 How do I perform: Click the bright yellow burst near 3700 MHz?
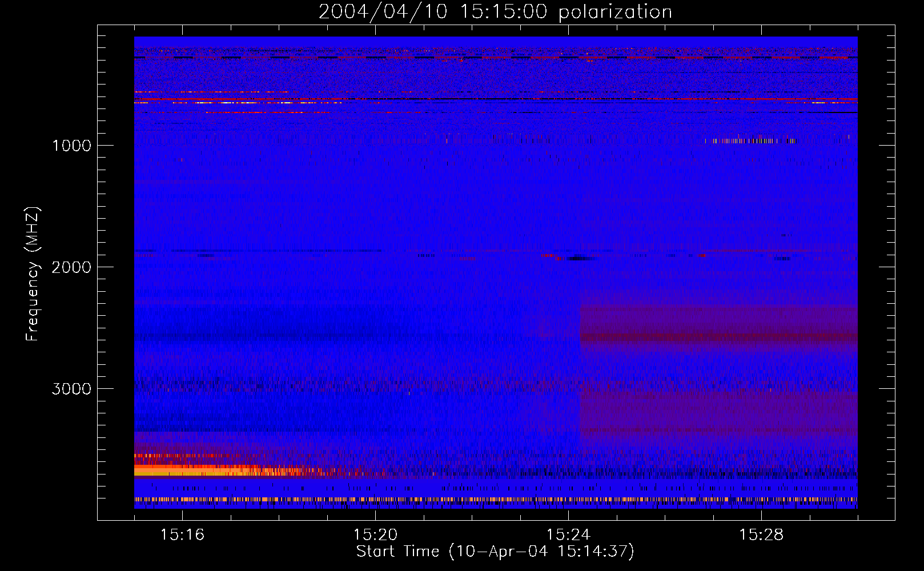coord(194,471)
